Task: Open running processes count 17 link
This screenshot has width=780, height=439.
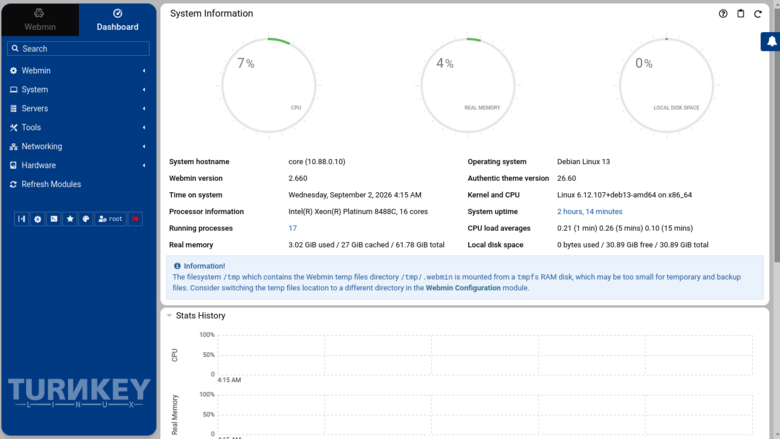Action: pyautogui.click(x=292, y=228)
